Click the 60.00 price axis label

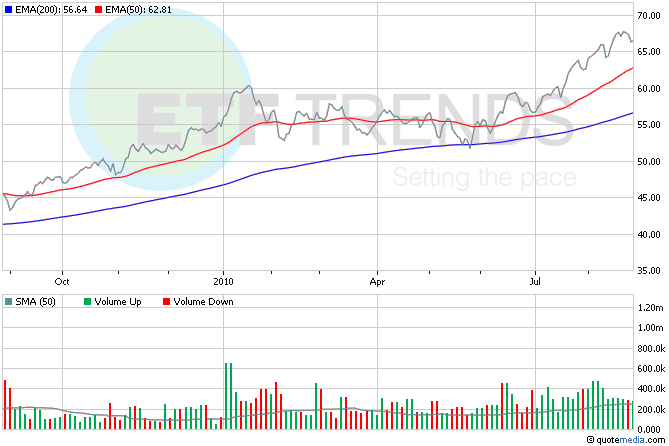click(649, 89)
